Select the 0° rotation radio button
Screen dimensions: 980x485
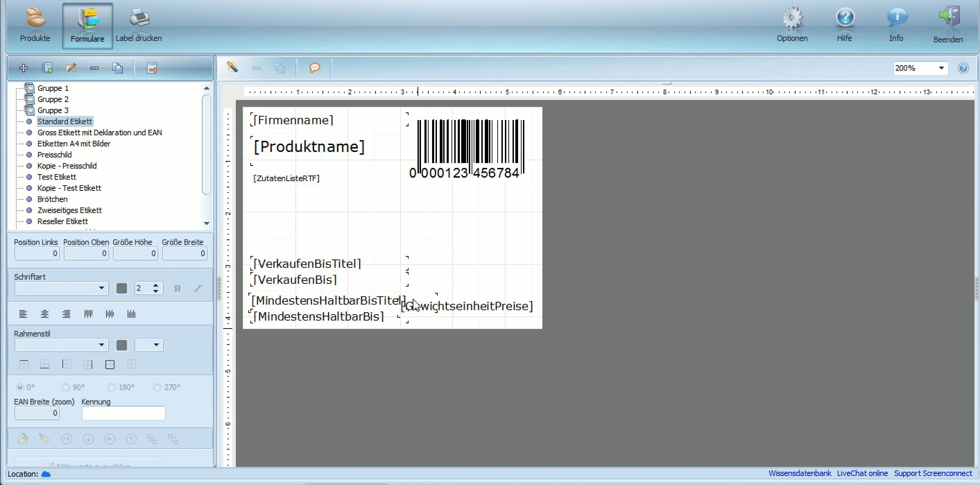pyautogui.click(x=20, y=387)
